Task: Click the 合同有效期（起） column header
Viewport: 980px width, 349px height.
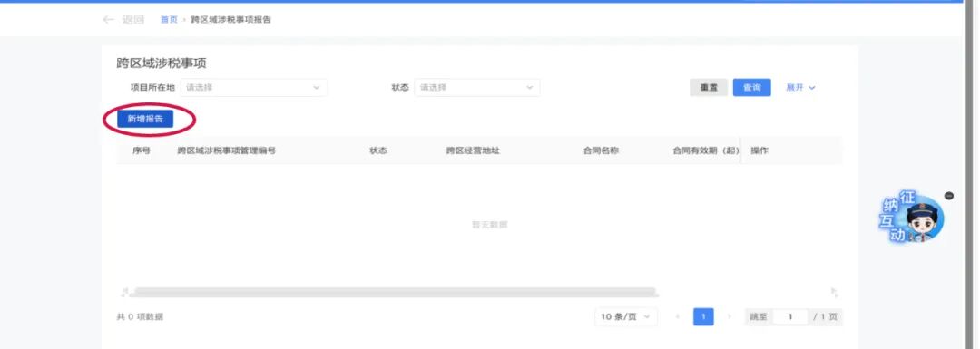Action: pyautogui.click(x=706, y=150)
